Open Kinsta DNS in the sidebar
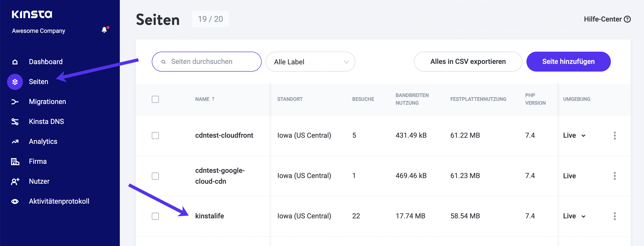644x246 pixels. (47, 121)
